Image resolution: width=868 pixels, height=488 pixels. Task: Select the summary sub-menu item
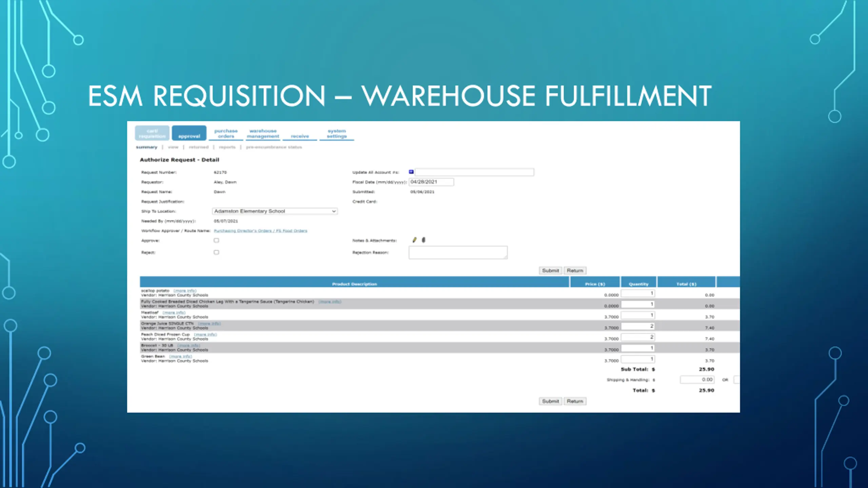click(146, 147)
